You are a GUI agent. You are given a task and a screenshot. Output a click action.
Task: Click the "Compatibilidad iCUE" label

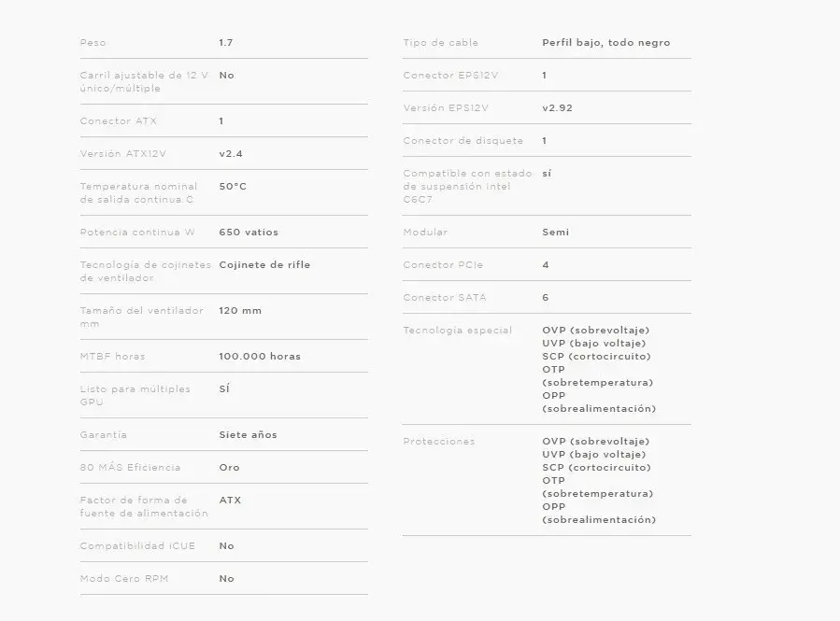(x=137, y=546)
